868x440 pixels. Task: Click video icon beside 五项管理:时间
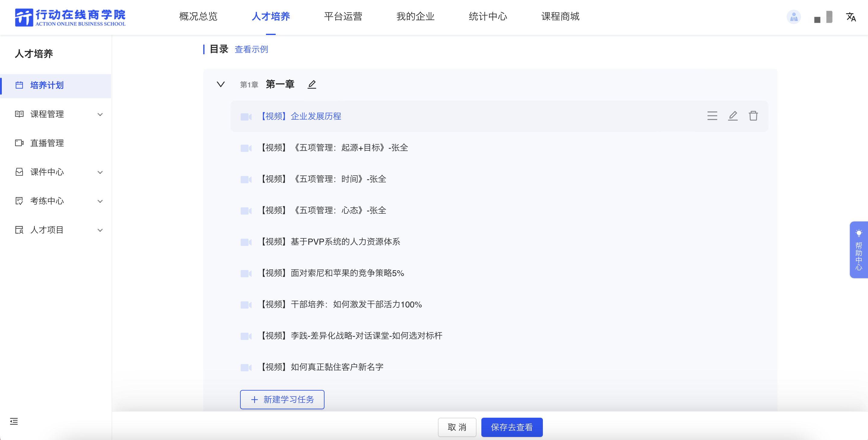[x=246, y=179]
